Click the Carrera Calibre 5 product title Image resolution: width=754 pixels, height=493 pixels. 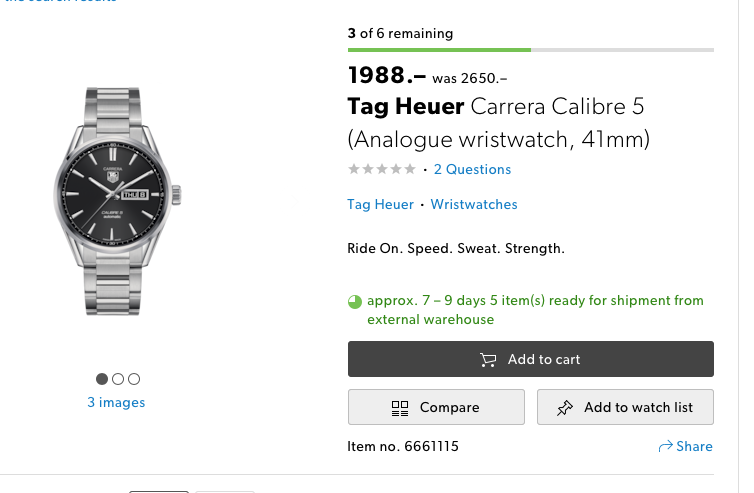point(500,121)
